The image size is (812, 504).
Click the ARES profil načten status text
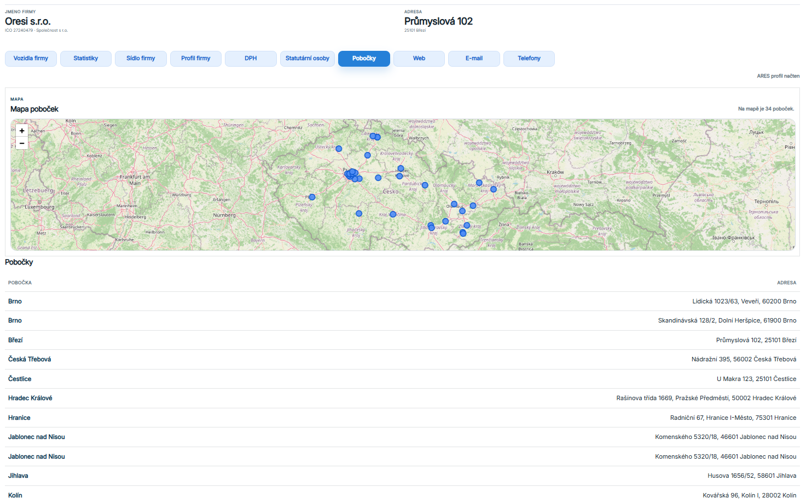[778, 76]
